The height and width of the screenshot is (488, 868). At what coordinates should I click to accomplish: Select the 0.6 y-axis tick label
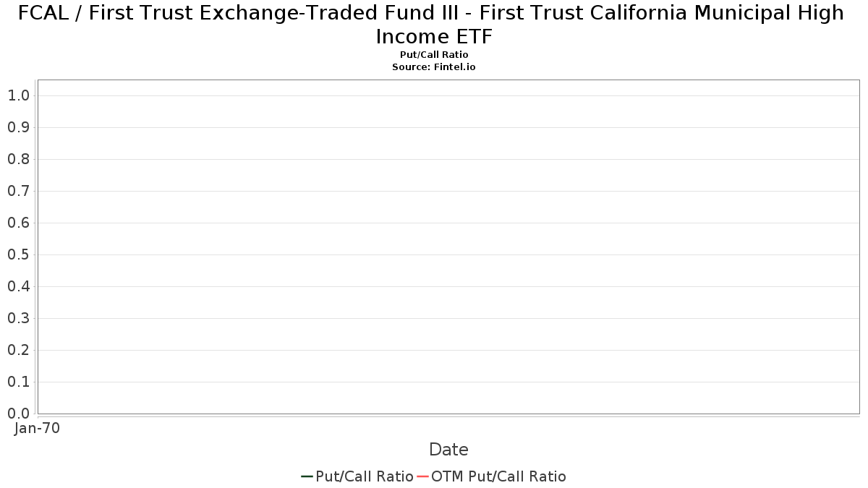coord(18,223)
